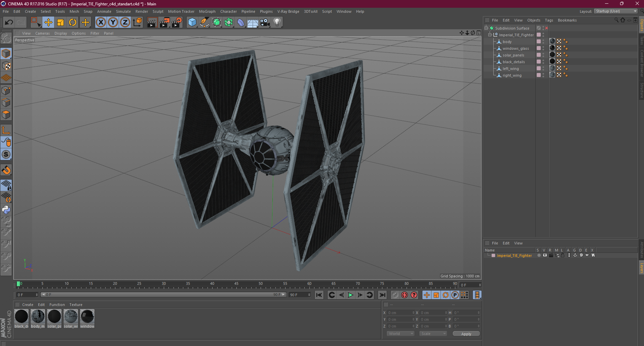Open the Spline pen tool
The image size is (644, 346).
pyautogui.click(x=204, y=23)
